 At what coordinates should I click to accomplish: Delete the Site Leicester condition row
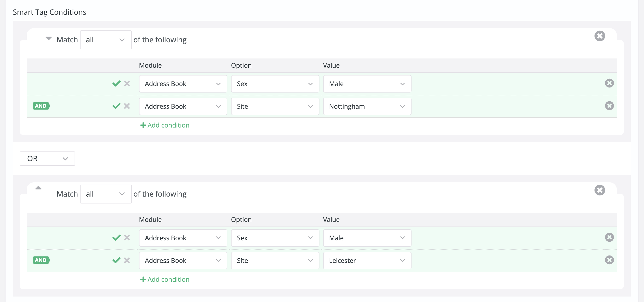point(609,260)
